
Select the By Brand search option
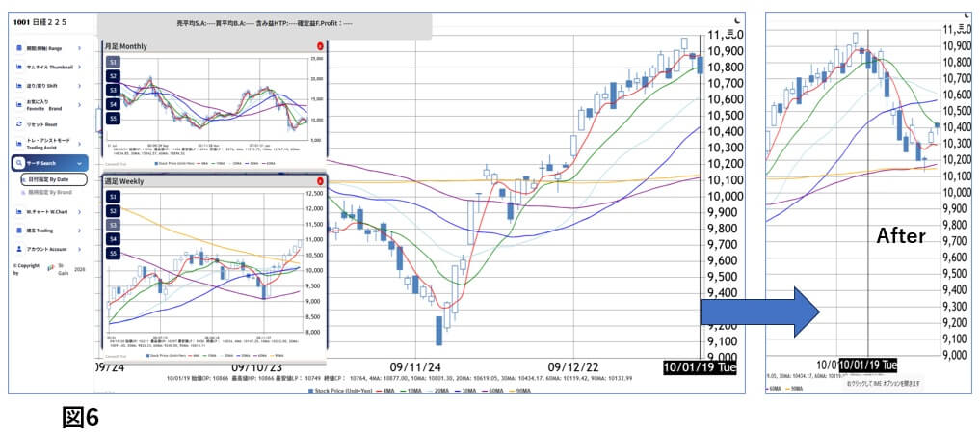coord(47,193)
